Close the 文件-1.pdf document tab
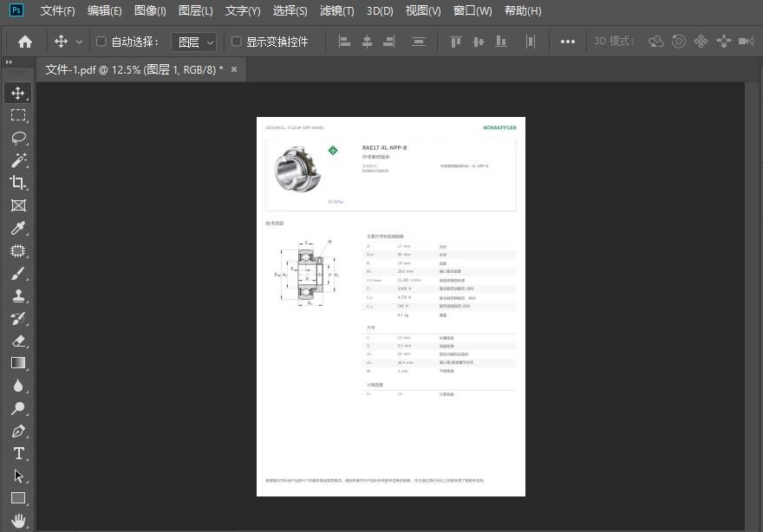Screen dimensions: 763x532 click(x=234, y=69)
